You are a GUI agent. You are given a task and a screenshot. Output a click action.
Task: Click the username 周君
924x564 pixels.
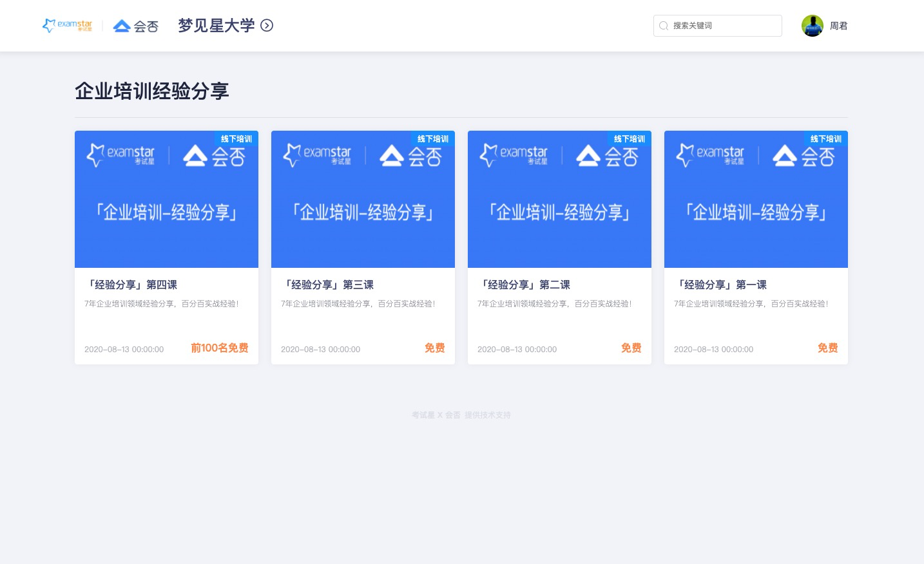pyautogui.click(x=838, y=26)
